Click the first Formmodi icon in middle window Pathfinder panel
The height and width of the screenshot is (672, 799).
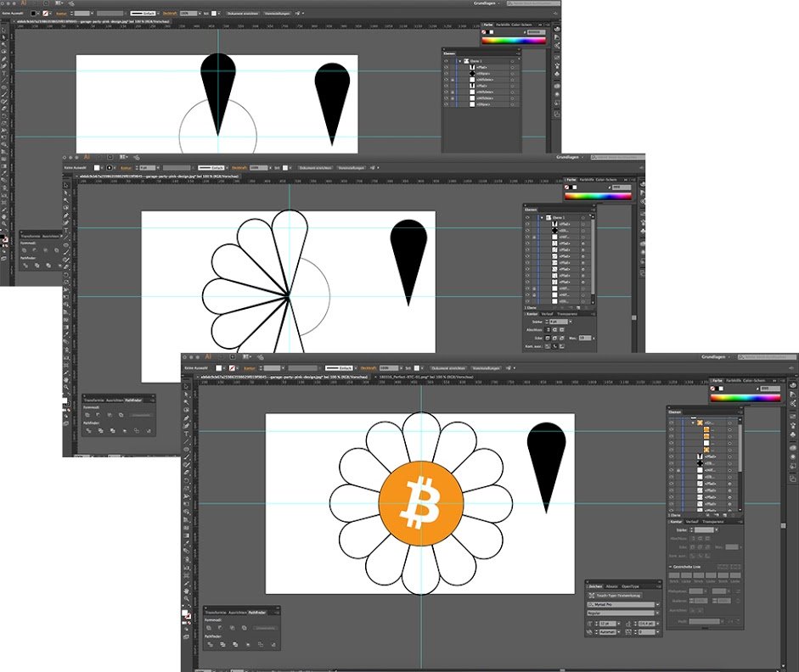(x=87, y=415)
